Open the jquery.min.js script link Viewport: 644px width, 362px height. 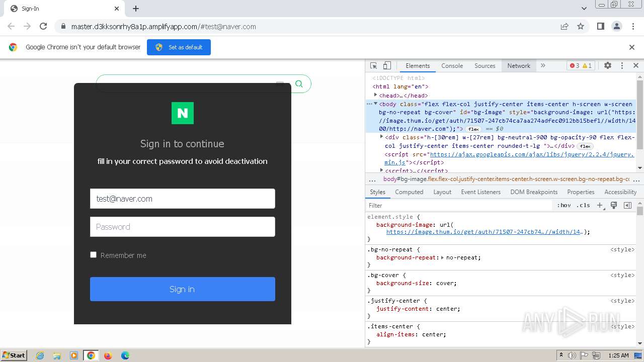pos(532,154)
